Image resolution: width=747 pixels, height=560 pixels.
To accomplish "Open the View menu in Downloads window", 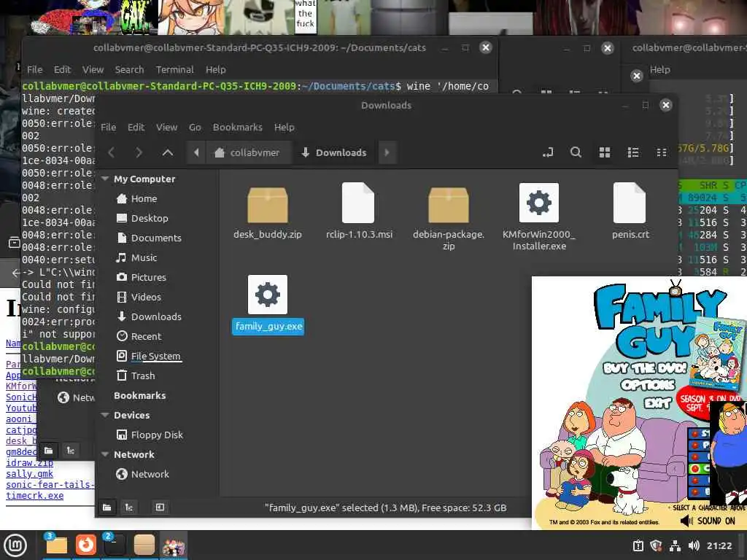I will click(x=166, y=127).
